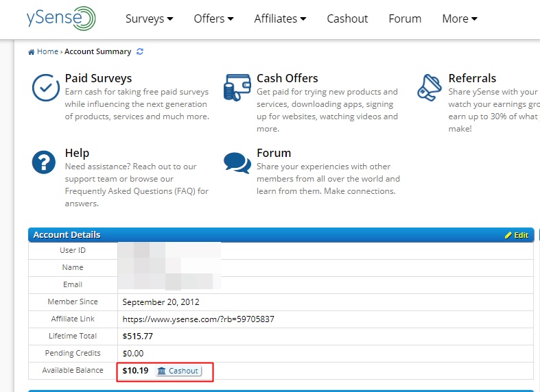Image resolution: width=540 pixels, height=392 pixels.
Task: Click the Member Since date September 20, 2012
Action: pos(161,302)
